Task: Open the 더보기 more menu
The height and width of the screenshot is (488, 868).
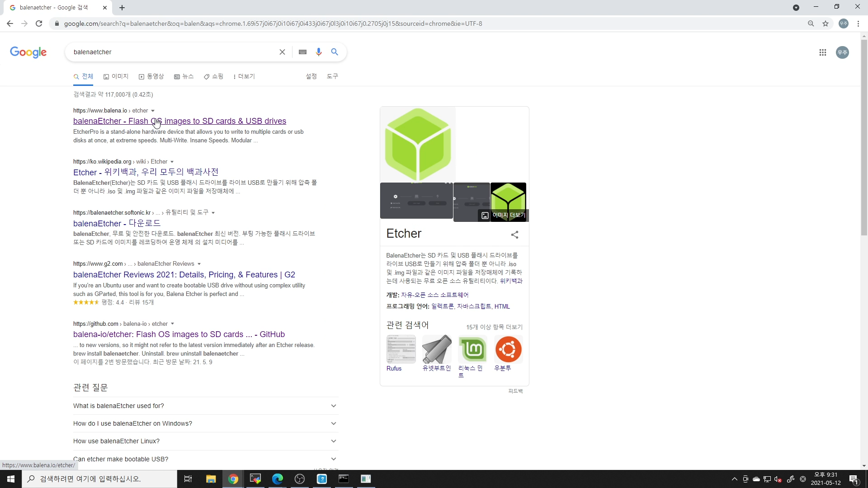Action: pos(244,76)
